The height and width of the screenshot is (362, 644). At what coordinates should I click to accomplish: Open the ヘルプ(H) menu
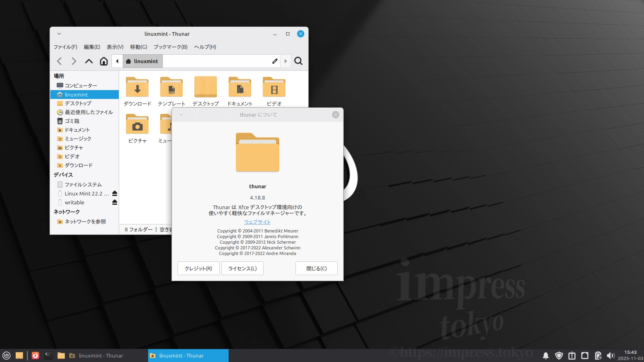[x=205, y=47]
